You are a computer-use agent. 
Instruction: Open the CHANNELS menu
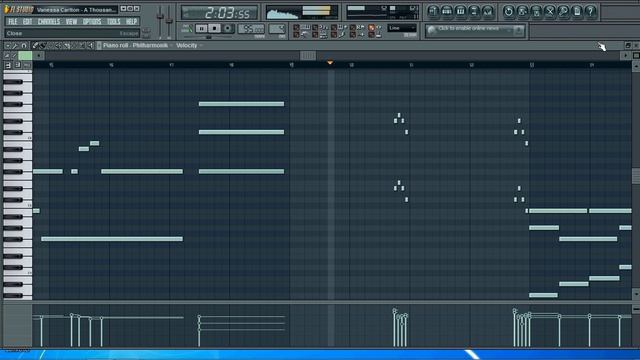pos(49,22)
